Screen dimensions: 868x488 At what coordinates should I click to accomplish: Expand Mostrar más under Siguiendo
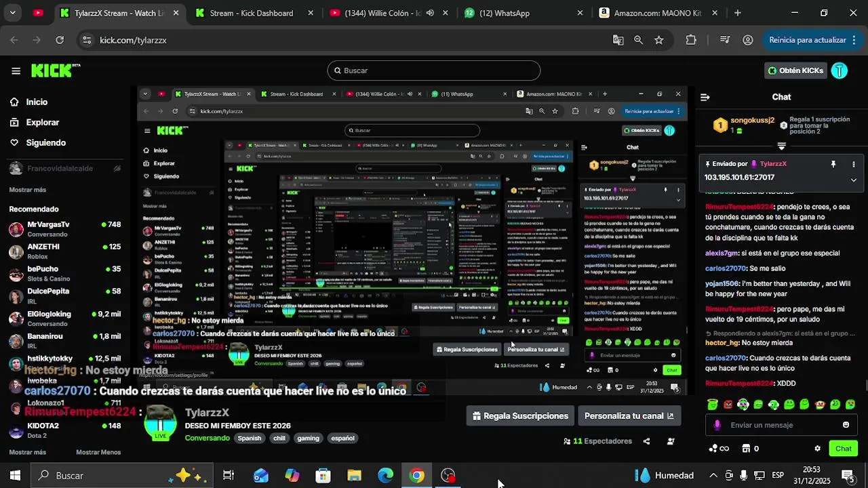[27, 190]
